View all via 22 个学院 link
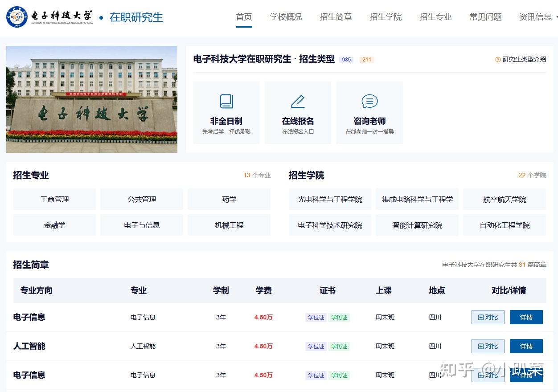Image resolution: width=558 pixels, height=392 pixels. pyautogui.click(x=532, y=175)
